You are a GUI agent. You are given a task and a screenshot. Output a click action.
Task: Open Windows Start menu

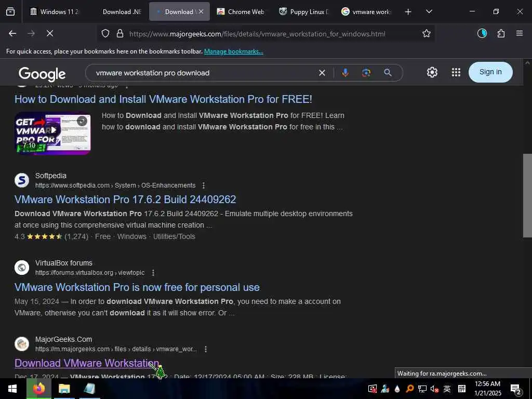click(12, 389)
